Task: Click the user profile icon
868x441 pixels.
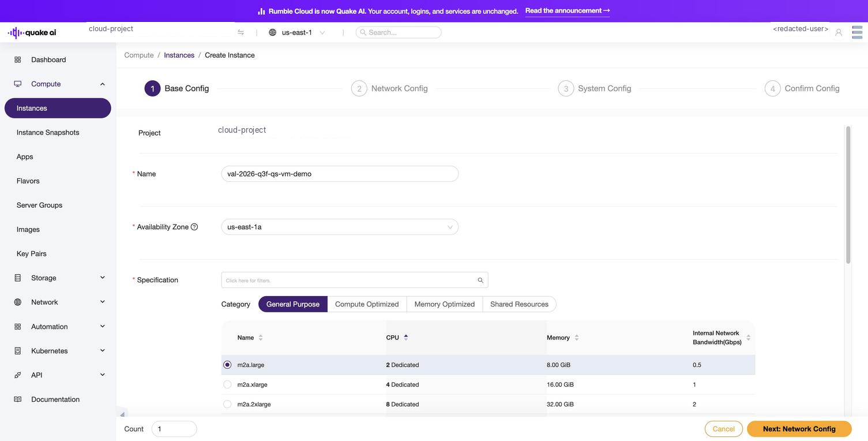Action: [x=839, y=32]
